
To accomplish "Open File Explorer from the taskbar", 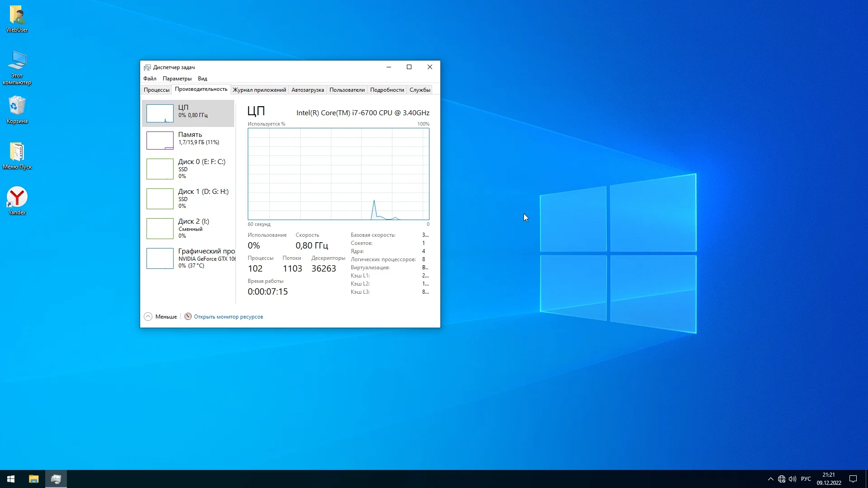I will pyautogui.click(x=34, y=479).
